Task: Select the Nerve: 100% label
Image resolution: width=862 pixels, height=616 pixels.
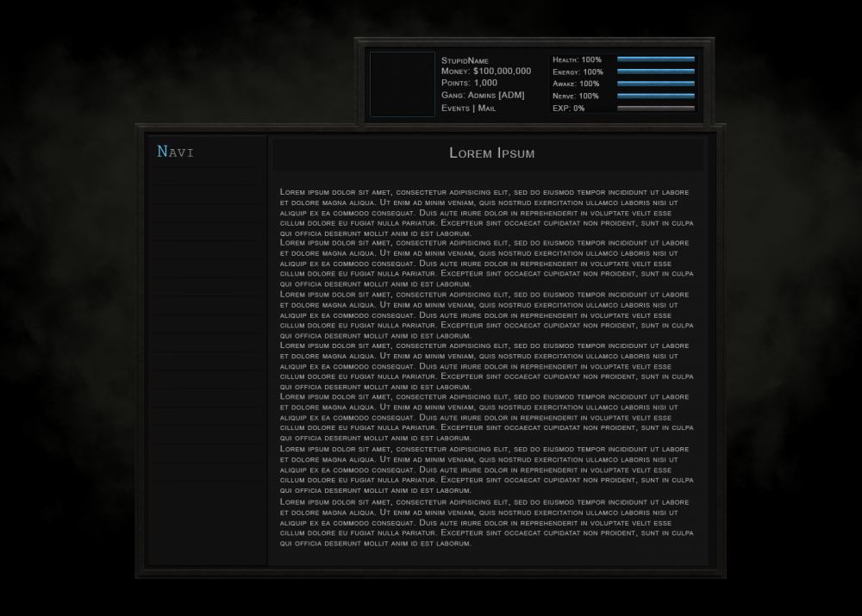Action: [575, 96]
